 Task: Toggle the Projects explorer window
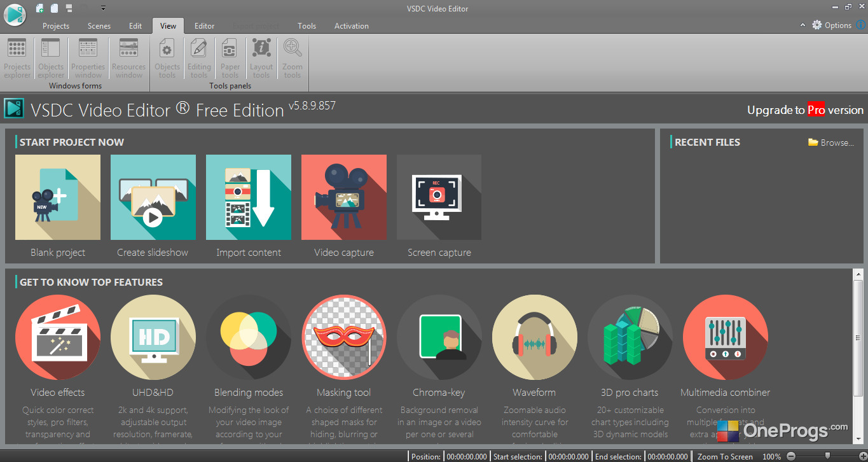[x=17, y=59]
